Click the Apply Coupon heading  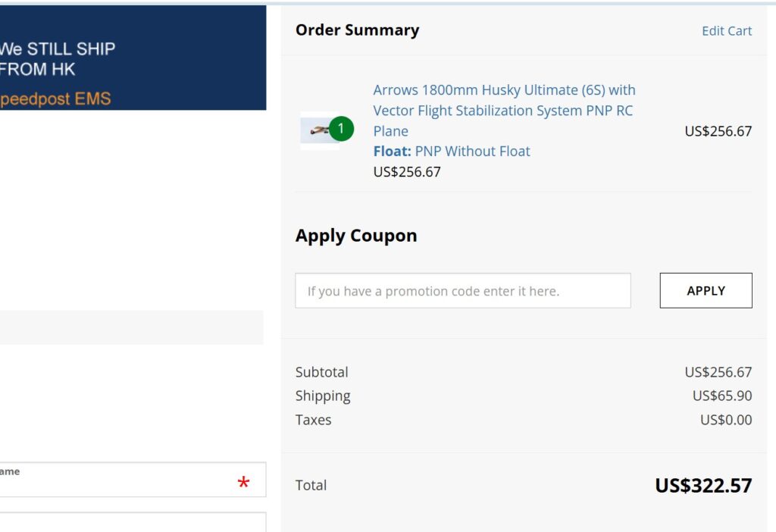pos(356,236)
